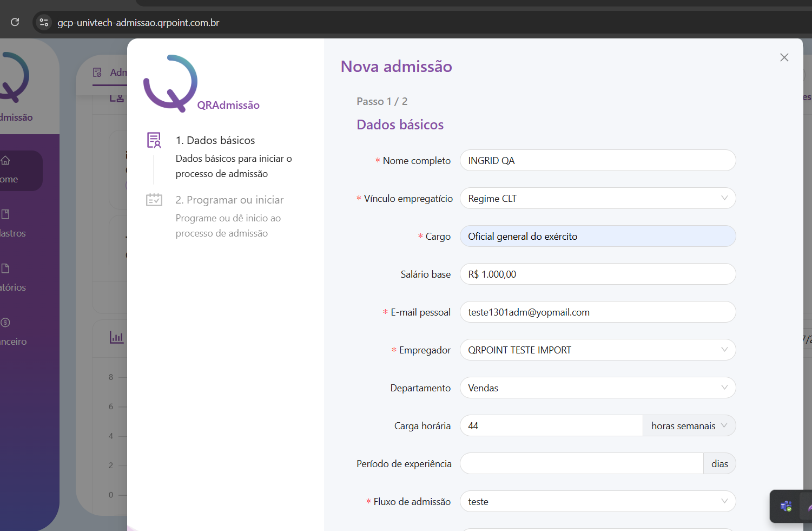The height and width of the screenshot is (531, 812).
Task: Click the Nome completo input field
Action: pyautogui.click(x=597, y=161)
